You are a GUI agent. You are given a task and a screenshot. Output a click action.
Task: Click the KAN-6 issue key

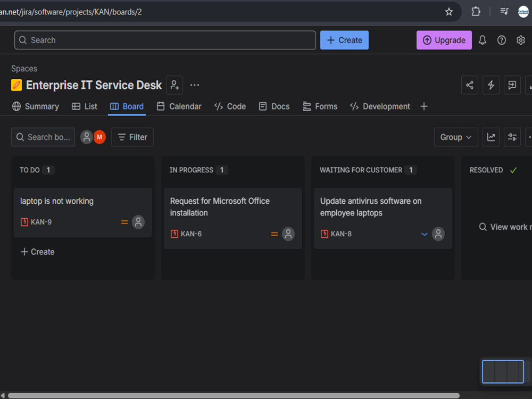pyautogui.click(x=191, y=234)
